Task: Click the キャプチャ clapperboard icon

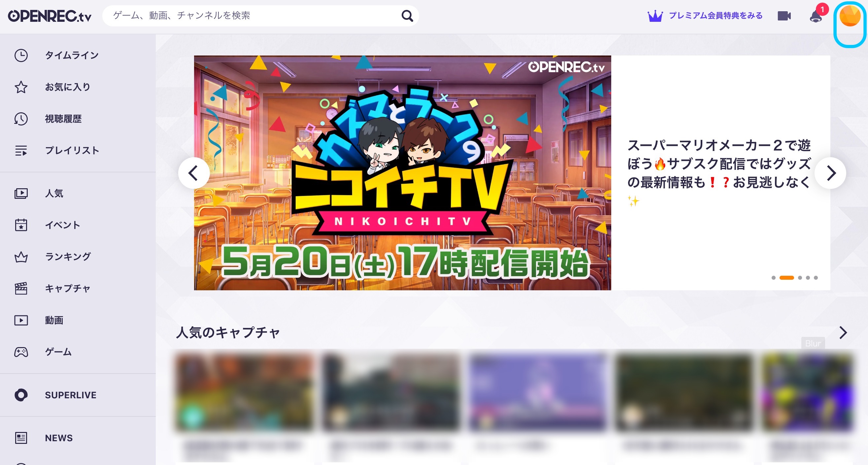Action: [x=21, y=289]
